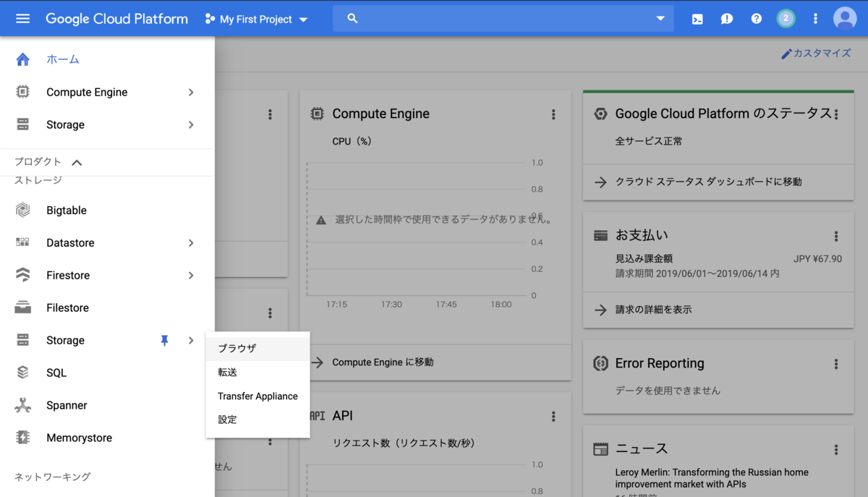Open Error Reporting card's three-dot menu
868x497 pixels.
point(836,364)
